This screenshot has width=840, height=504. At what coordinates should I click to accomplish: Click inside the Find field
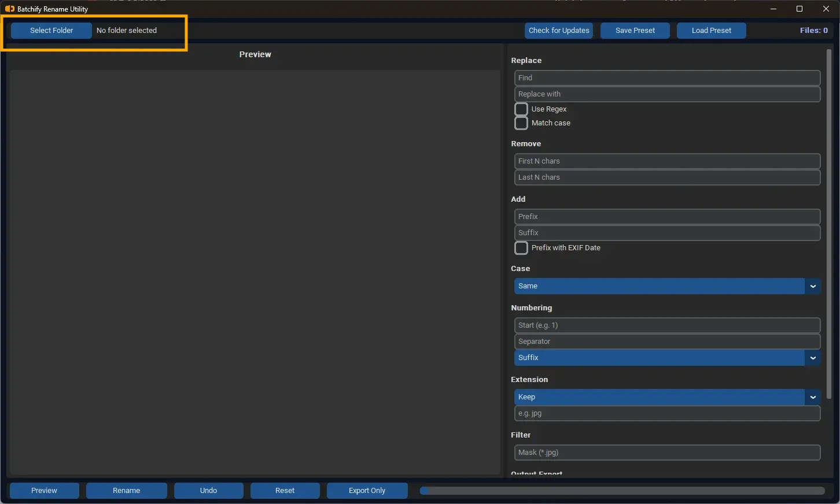click(x=667, y=77)
